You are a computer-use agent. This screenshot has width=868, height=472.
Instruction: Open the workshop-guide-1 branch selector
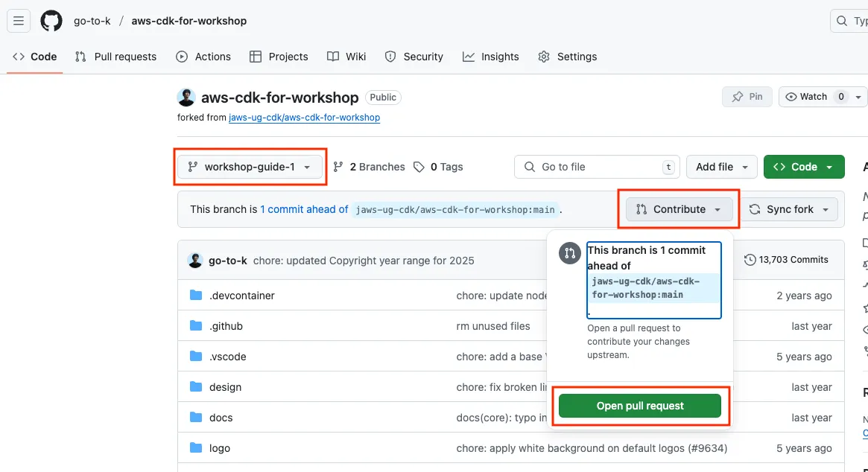coord(250,167)
